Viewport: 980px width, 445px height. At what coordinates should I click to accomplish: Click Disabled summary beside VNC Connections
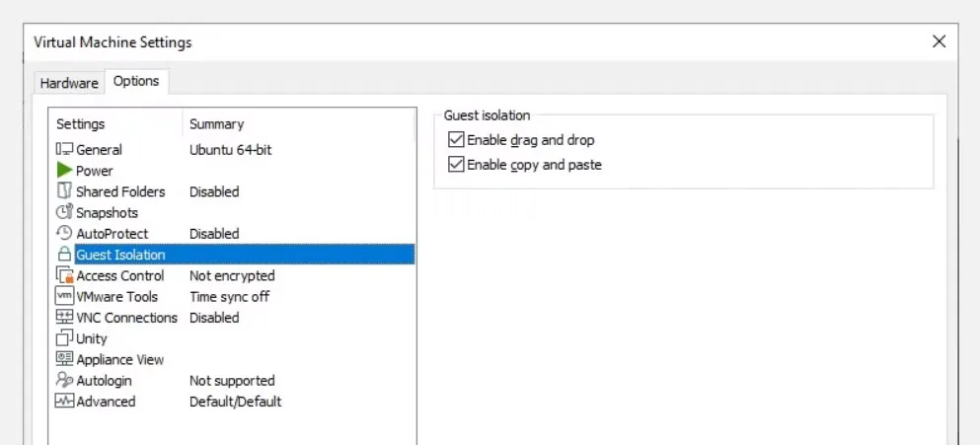pyautogui.click(x=214, y=318)
